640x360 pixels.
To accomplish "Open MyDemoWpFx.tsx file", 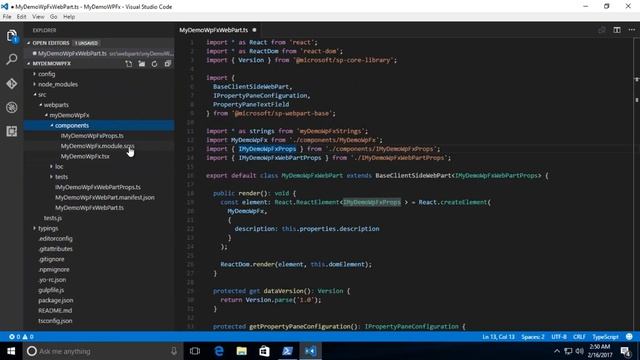I will (x=85, y=156).
